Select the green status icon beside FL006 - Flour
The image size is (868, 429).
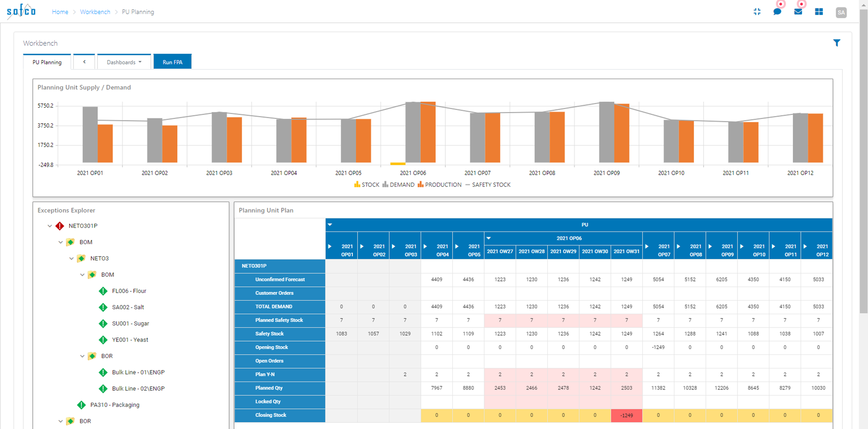click(102, 291)
